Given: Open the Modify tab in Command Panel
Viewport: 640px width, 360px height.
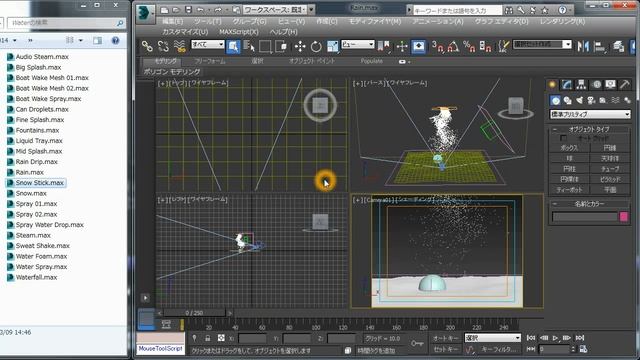Looking at the screenshot, I should click(x=567, y=84).
